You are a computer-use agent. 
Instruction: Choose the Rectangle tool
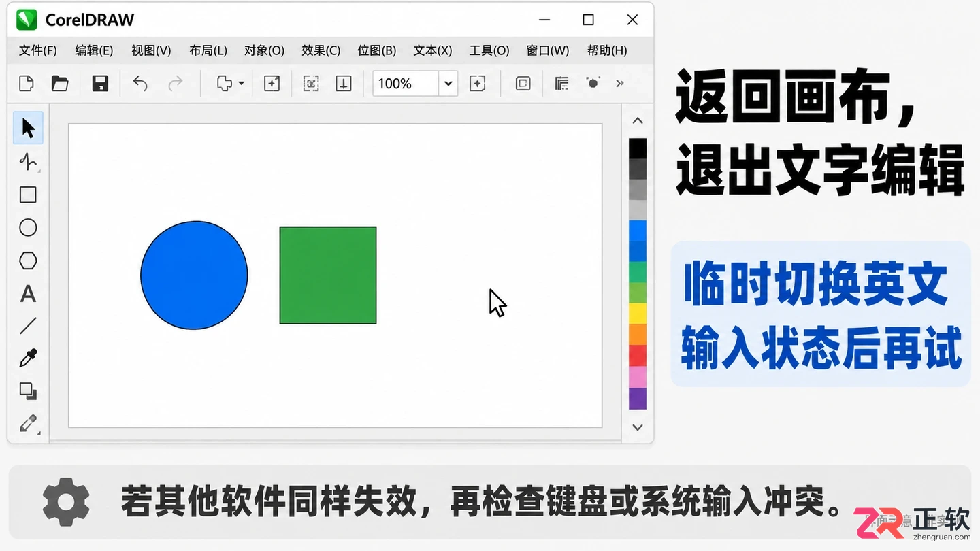pos(28,195)
